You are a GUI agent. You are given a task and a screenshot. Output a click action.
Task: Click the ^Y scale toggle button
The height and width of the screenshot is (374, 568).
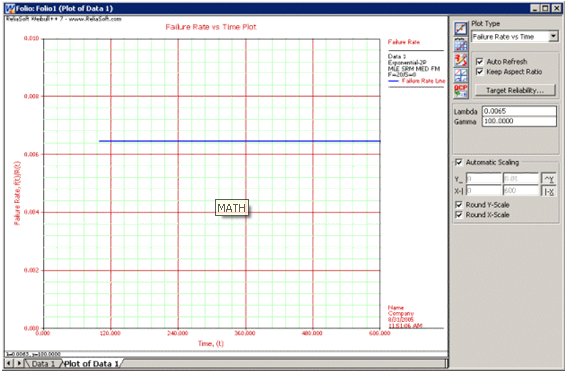pos(549,178)
